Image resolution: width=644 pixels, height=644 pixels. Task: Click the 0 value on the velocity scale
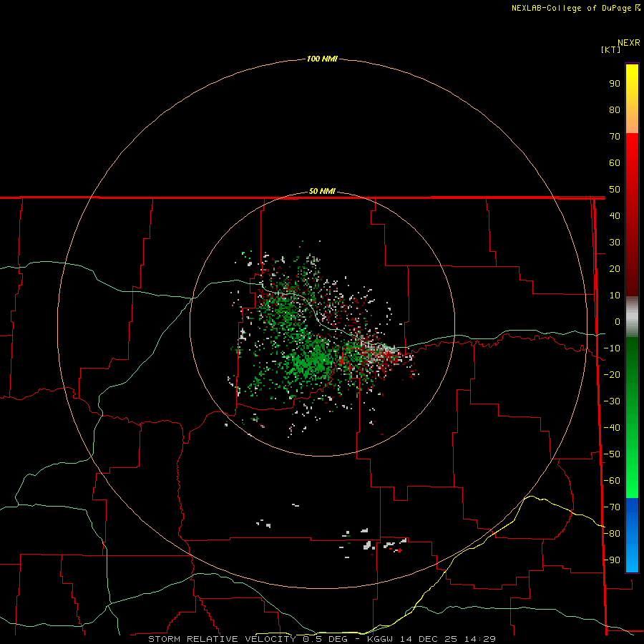(x=618, y=321)
